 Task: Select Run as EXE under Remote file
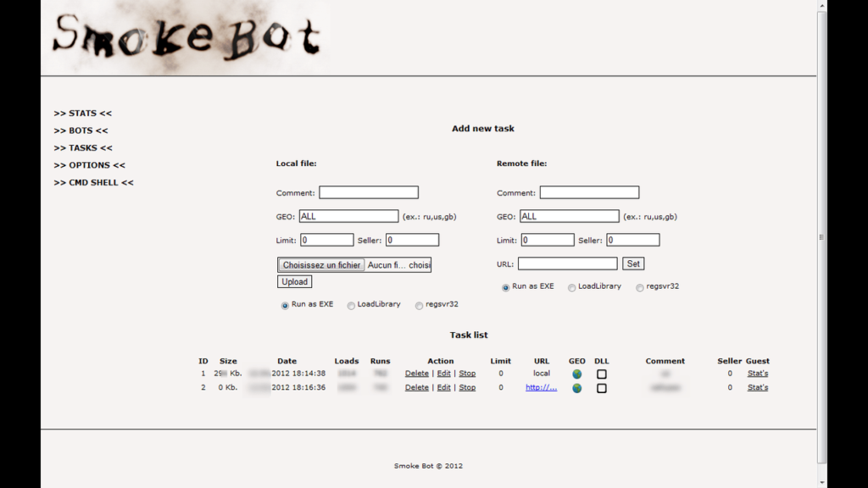[505, 287]
